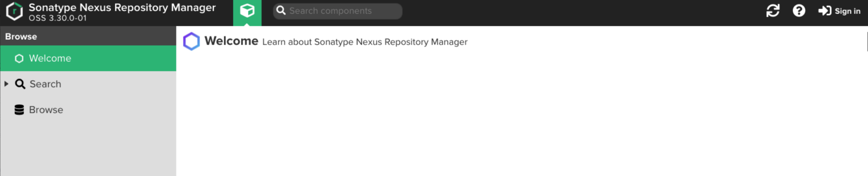Screen dimensions: 868x176
Task: Click the magnifier icon in search components box
Action: (281, 11)
